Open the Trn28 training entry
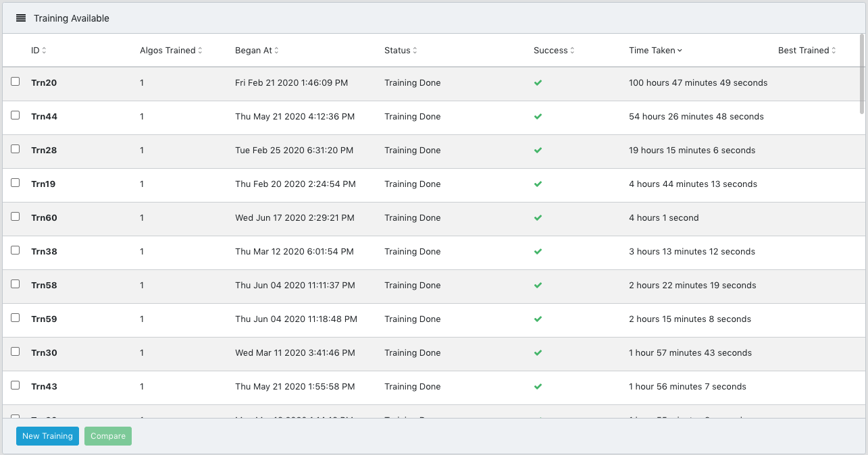 tap(44, 151)
